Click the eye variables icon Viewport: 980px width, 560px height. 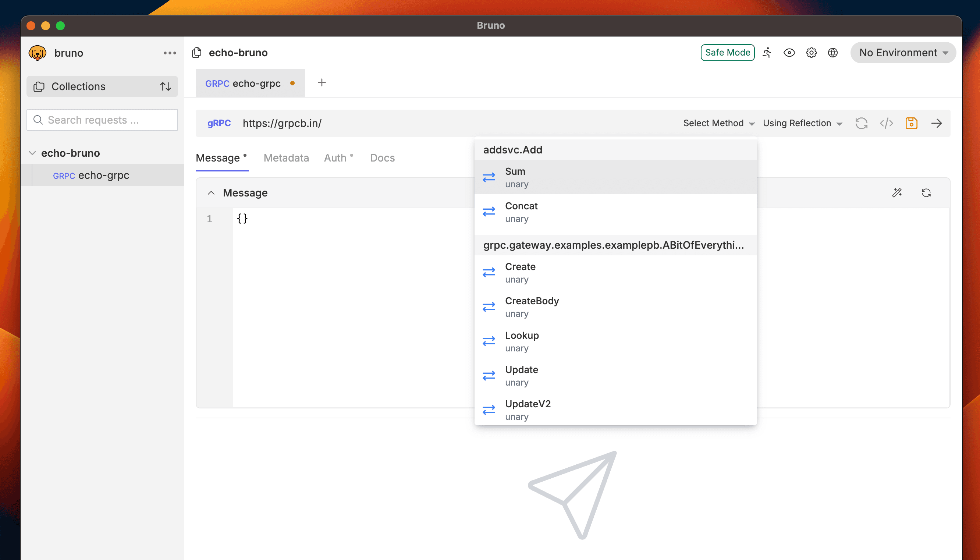789,52
